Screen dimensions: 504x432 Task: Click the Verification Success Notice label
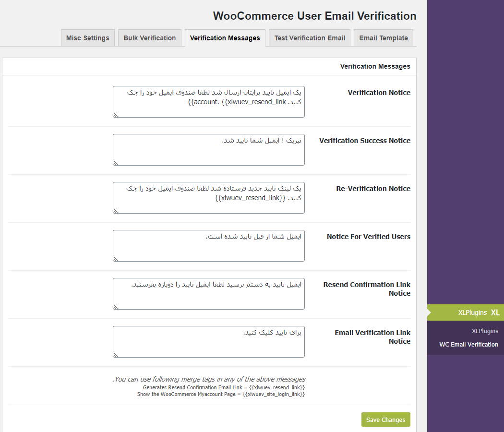[365, 141]
